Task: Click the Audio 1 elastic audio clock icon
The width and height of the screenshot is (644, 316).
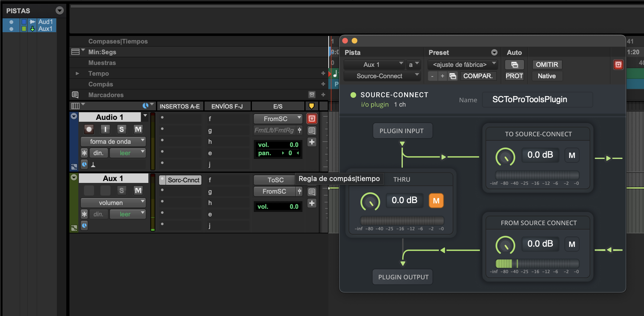Action: pos(84,164)
